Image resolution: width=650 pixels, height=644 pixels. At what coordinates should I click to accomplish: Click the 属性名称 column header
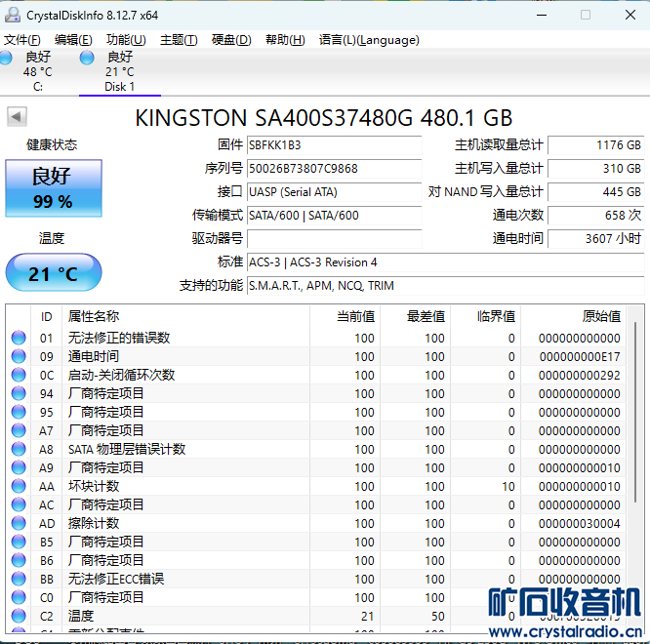point(94,316)
